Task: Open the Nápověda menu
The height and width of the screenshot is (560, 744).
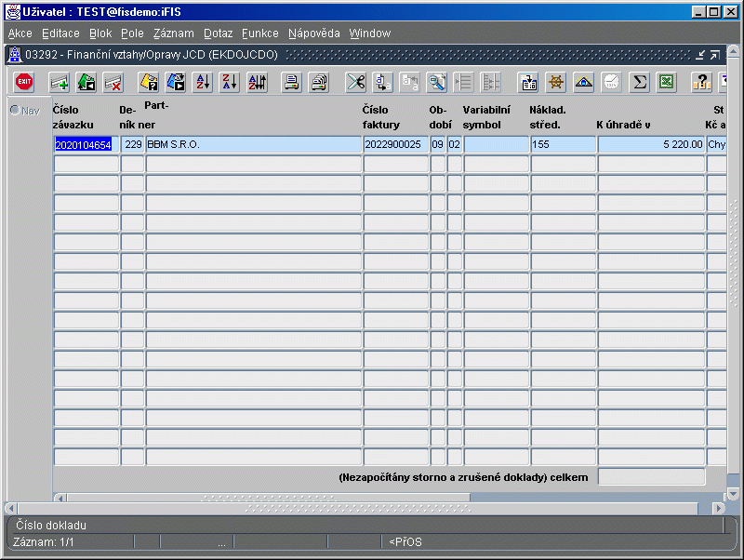Action: (314, 33)
